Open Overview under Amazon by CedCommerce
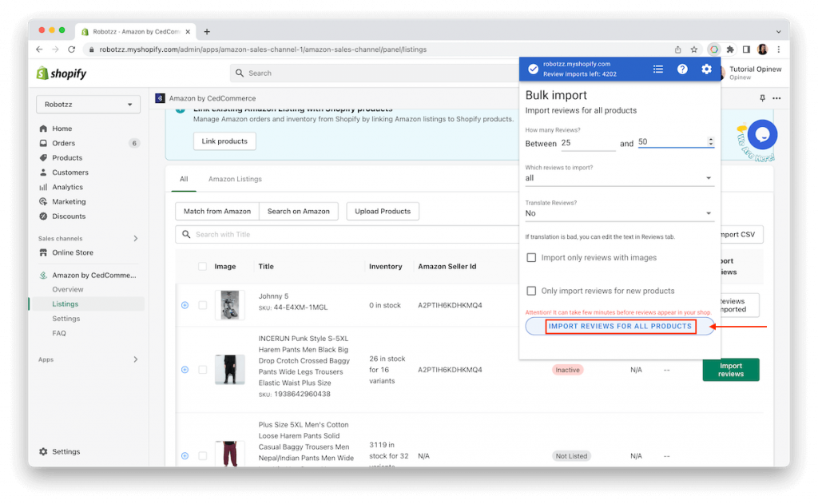 [x=68, y=289]
